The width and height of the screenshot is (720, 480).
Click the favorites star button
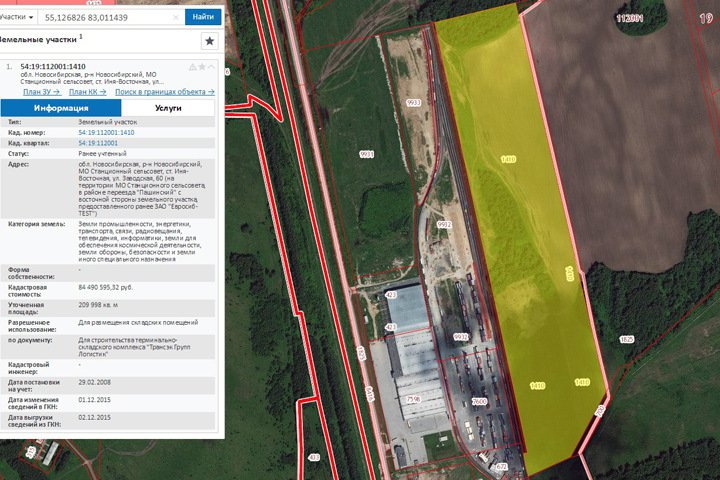(x=209, y=41)
